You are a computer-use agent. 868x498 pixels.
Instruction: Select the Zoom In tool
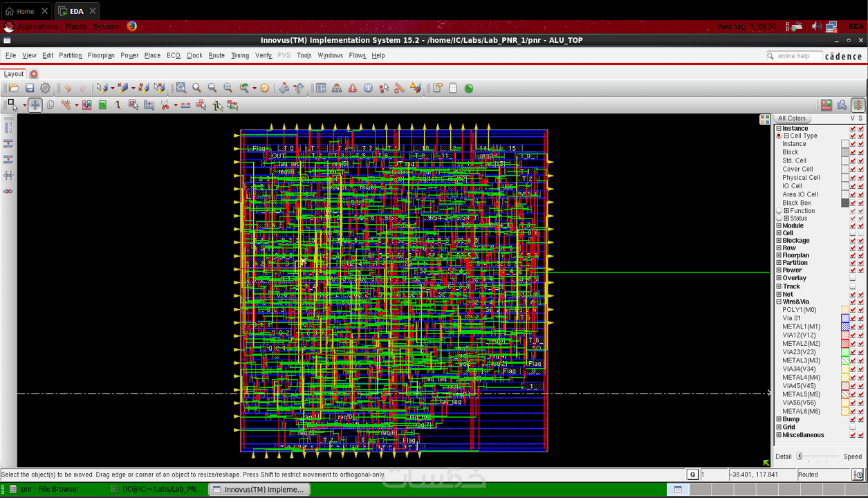click(x=196, y=86)
